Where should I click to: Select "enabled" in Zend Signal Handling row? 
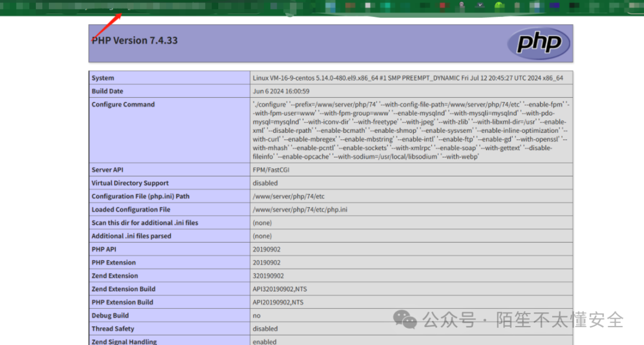tap(265, 341)
